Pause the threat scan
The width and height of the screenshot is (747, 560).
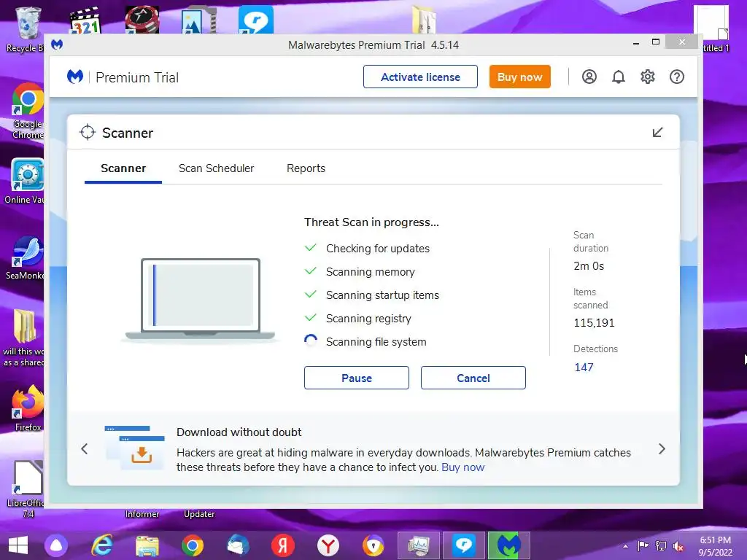pos(356,378)
